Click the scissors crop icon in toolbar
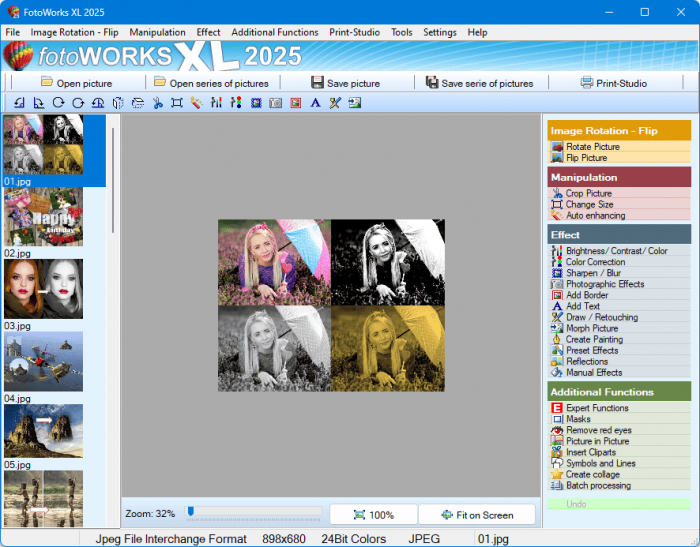 coord(158,103)
